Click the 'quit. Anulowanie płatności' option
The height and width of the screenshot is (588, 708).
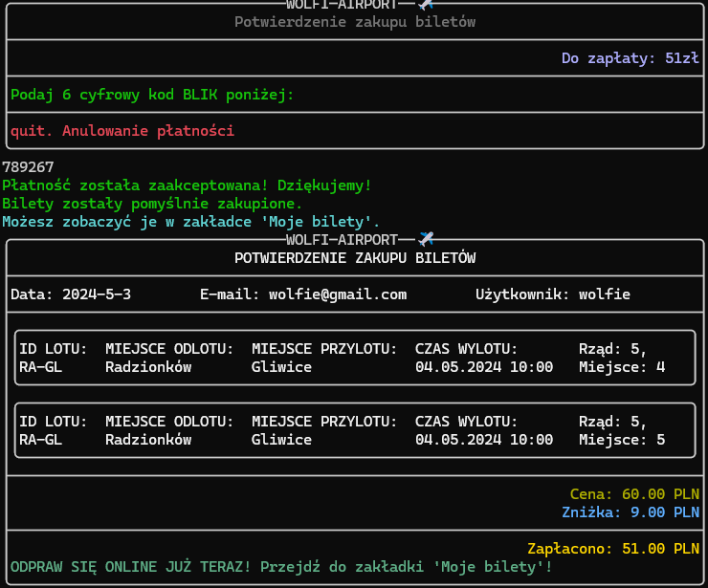point(122,131)
